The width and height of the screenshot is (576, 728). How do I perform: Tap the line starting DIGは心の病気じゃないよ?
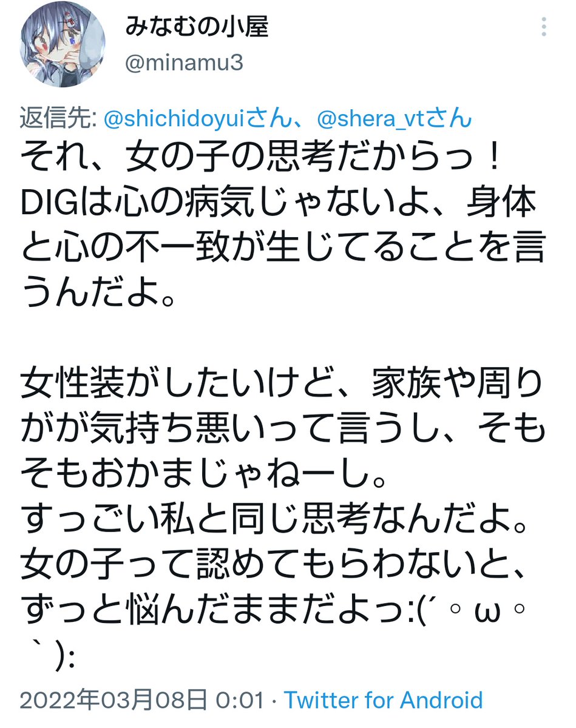(280, 204)
